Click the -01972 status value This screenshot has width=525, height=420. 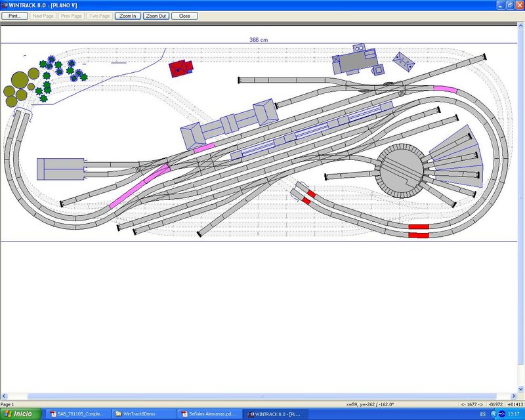(x=496, y=404)
